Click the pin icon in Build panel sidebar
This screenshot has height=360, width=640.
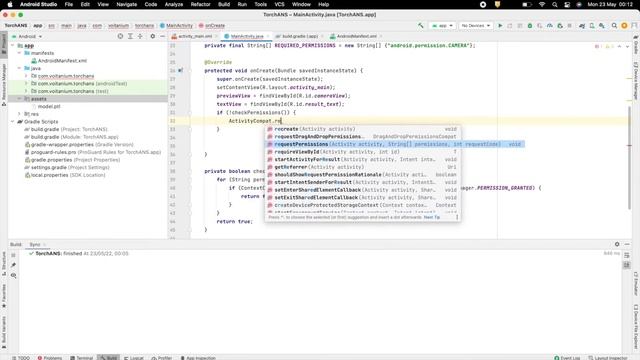(13, 265)
